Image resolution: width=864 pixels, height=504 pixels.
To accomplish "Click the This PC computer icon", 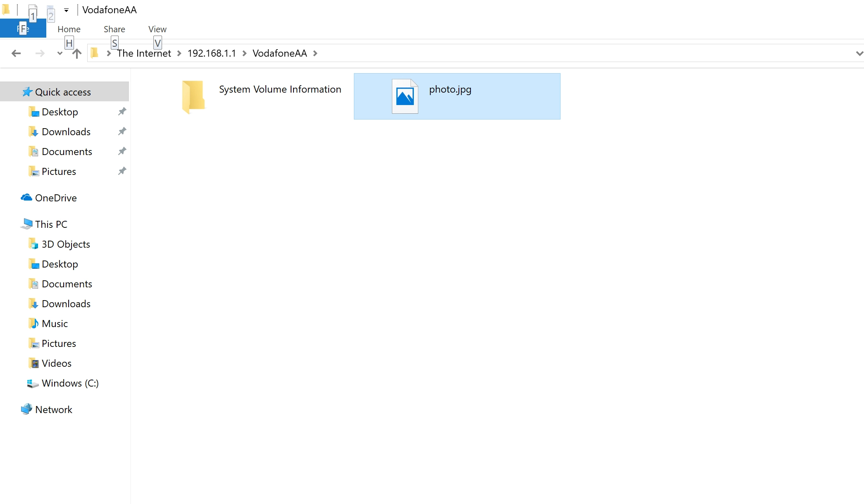I will tap(27, 223).
